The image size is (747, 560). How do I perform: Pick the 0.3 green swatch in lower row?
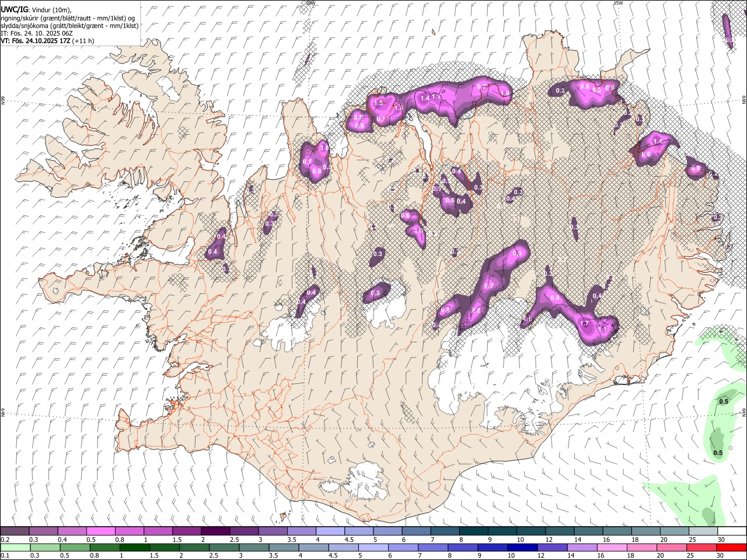[46, 547]
